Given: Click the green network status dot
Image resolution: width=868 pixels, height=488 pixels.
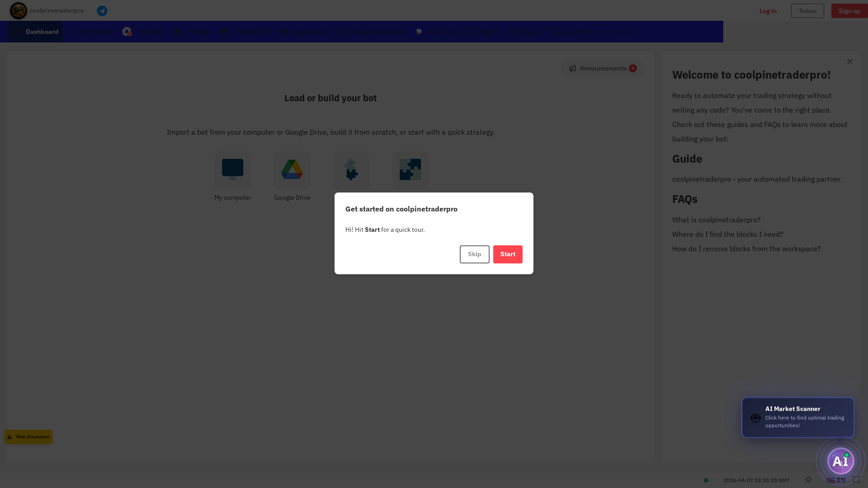Looking at the screenshot, I should tap(706, 480).
